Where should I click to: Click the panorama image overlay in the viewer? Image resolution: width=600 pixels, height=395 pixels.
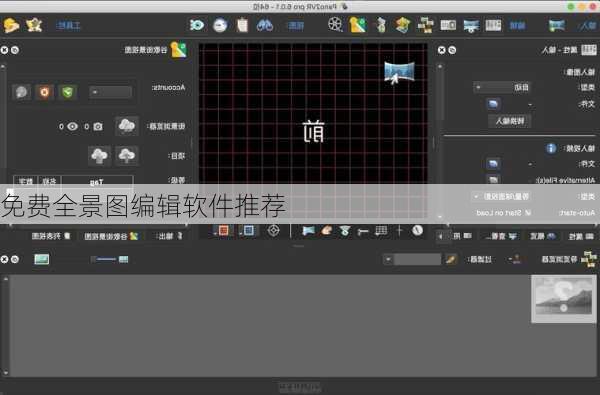399,72
